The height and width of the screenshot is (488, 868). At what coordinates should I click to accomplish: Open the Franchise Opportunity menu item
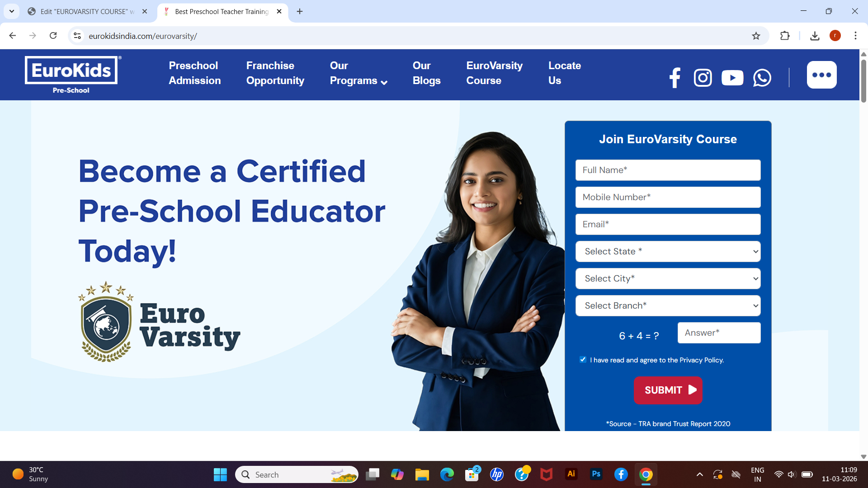coord(275,73)
